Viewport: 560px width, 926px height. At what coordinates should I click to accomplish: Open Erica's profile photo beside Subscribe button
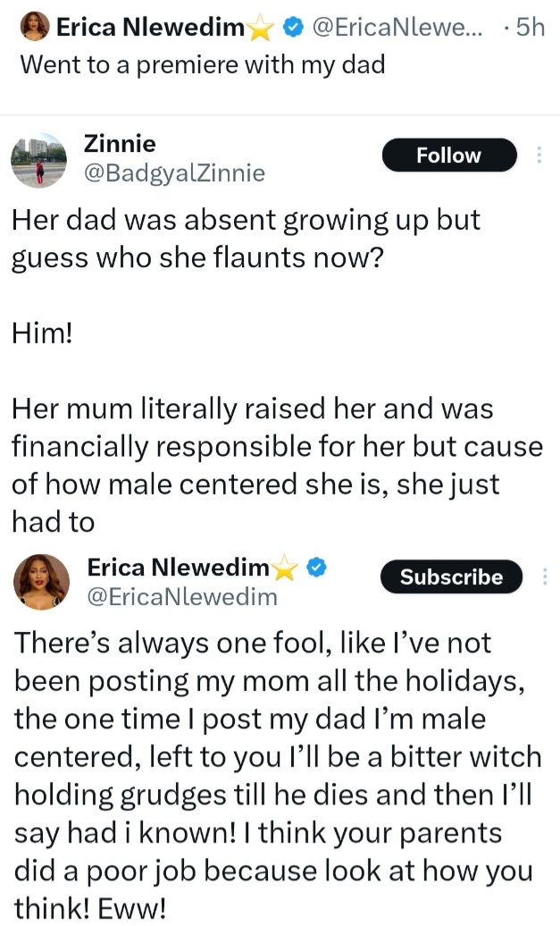[x=41, y=582]
